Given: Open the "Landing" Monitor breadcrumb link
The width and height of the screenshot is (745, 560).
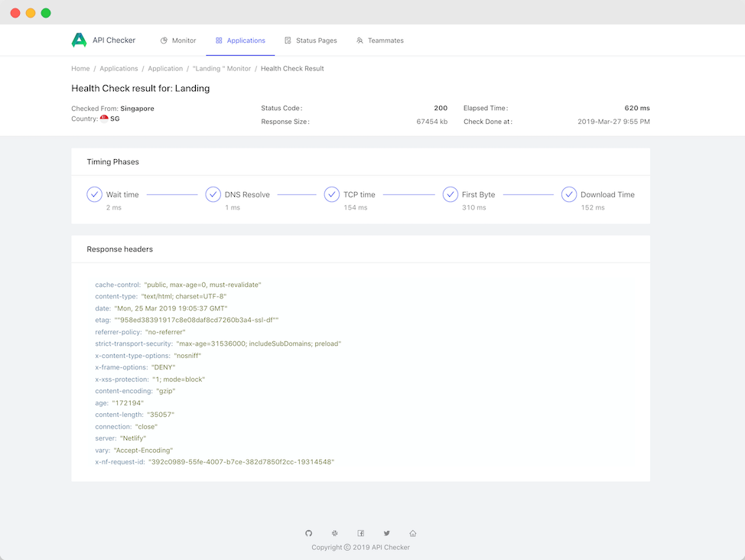Looking at the screenshot, I should pos(222,69).
